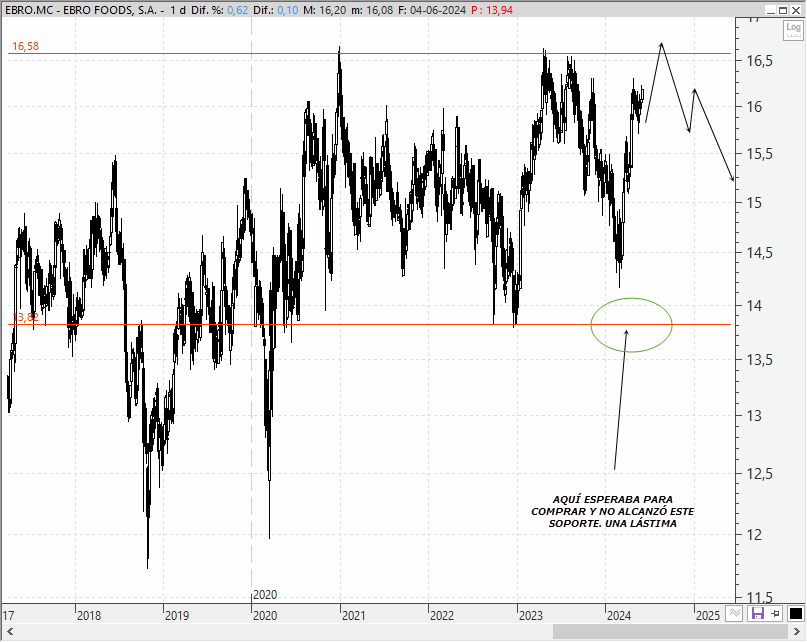Click the horizontal scrollbar left arrow
The height and width of the screenshot is (642, 807).
click(9, 632)
